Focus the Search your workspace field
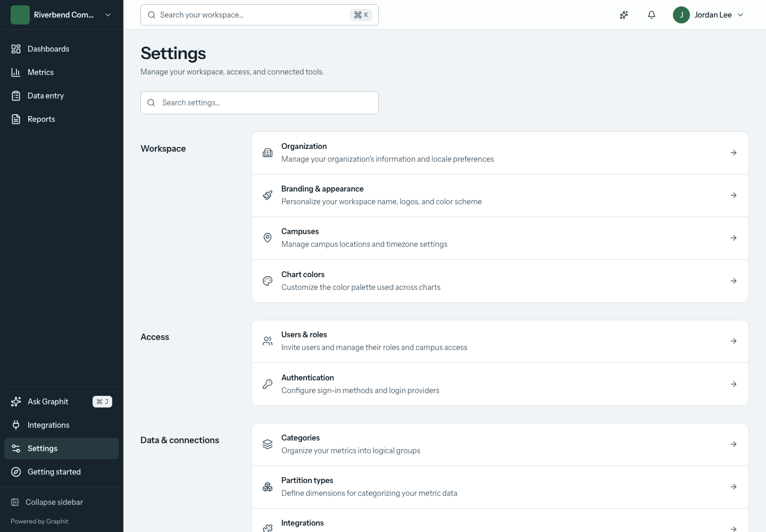Image resolution: width=766 pixels, height=532 pixels. pos(260,15)
